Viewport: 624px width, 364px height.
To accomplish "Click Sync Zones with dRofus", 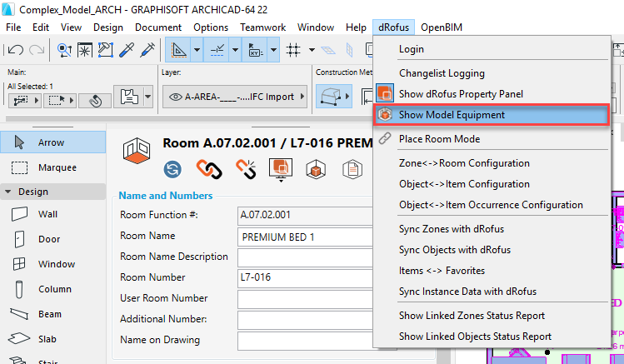I will [x=451, y=228].
